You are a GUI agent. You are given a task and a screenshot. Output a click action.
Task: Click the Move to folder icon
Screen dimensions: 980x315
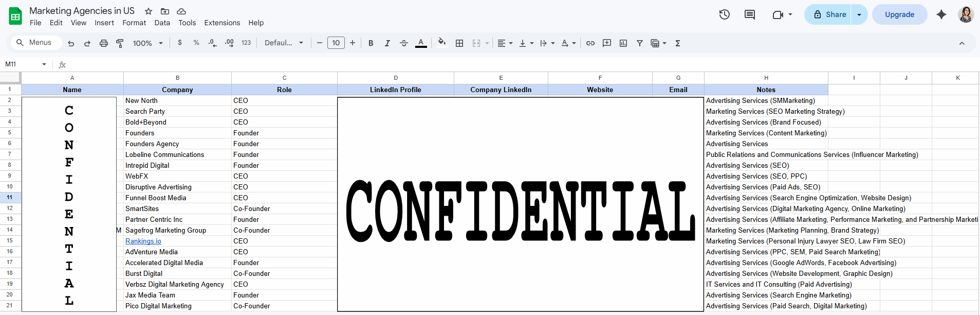pyautogui.click(x=165, y=11)
